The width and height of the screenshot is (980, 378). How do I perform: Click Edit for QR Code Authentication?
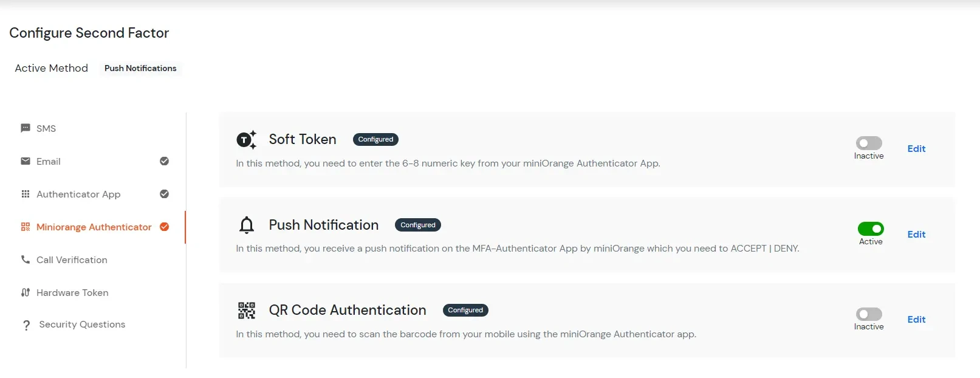pos(916,319)
